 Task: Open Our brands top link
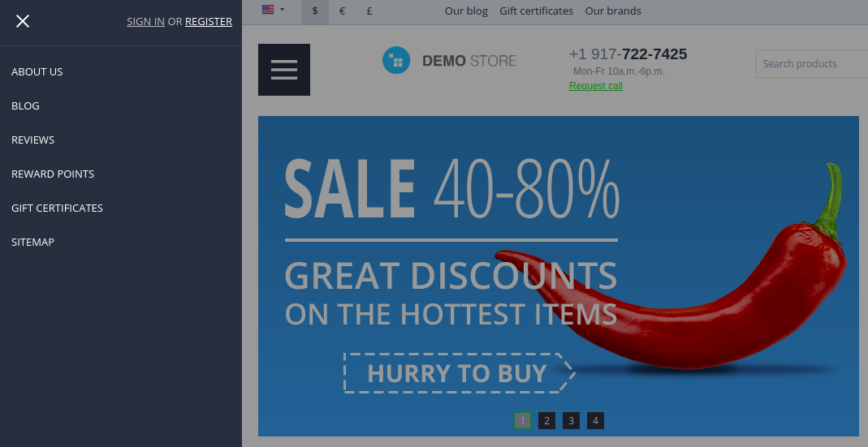[x=613, y=11]
